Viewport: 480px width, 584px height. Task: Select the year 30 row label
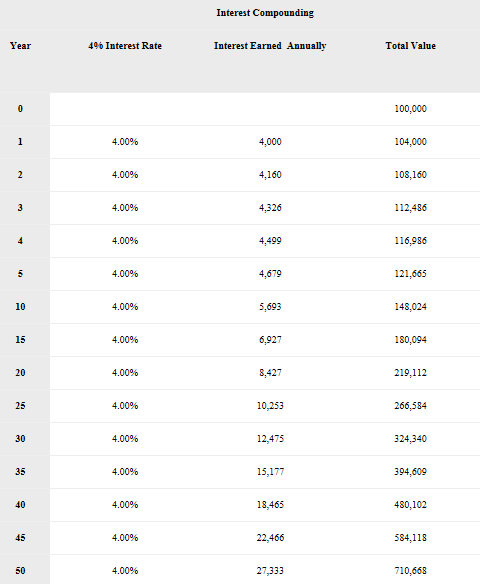click(20, 439)
